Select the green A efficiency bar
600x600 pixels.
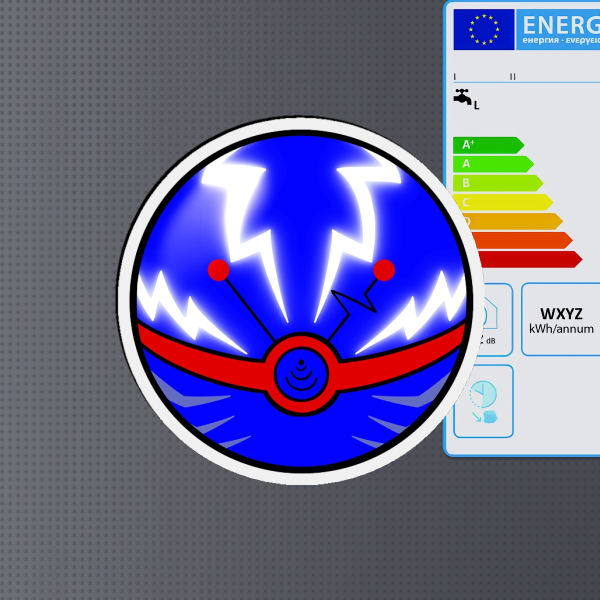click(x=493, y=164)
